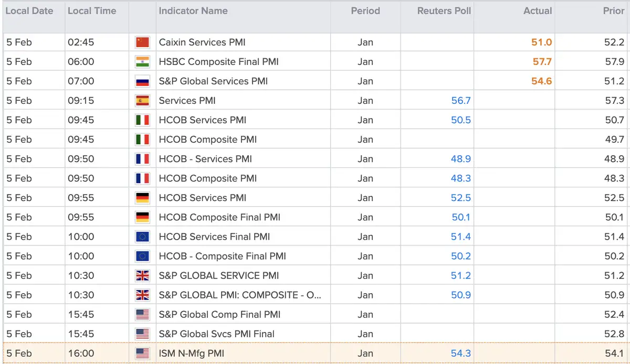The image size is (630, 364).
Task: Select the Caixin Services PMI indicator
Action: click(202, 42)
